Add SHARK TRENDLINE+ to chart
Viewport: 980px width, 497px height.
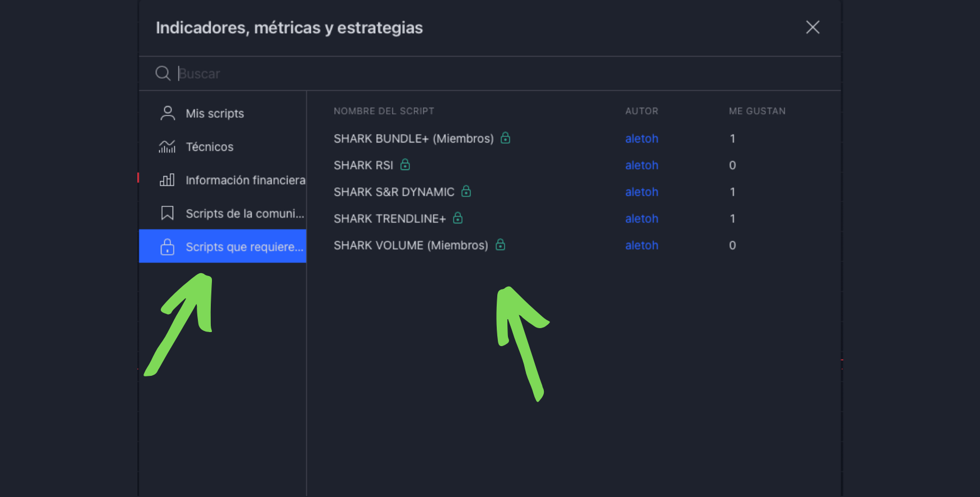tap(390, 219)
